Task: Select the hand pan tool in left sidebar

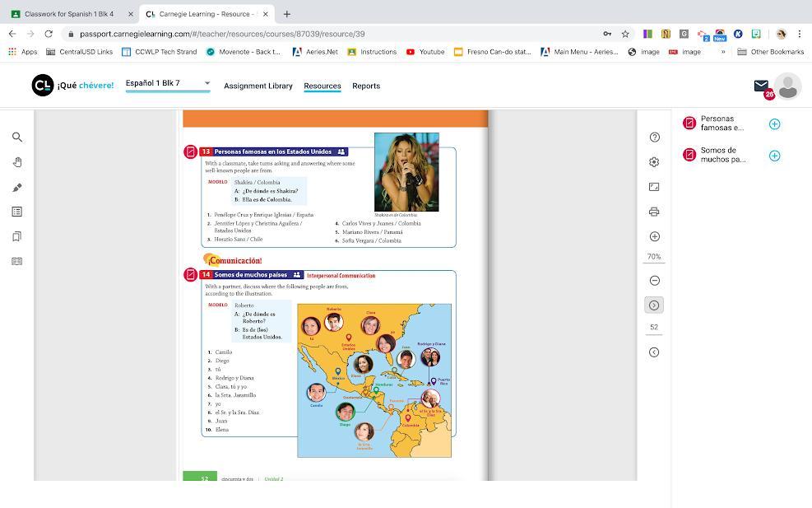Action: coord(16,162)
